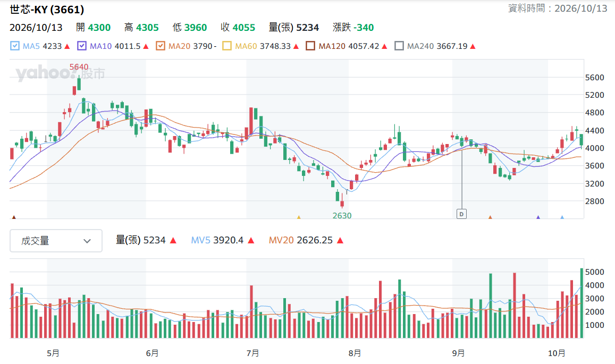Click the 5月 month label on the time axis
The height and width of the screenshot is (364, 615).
(53, 353)
